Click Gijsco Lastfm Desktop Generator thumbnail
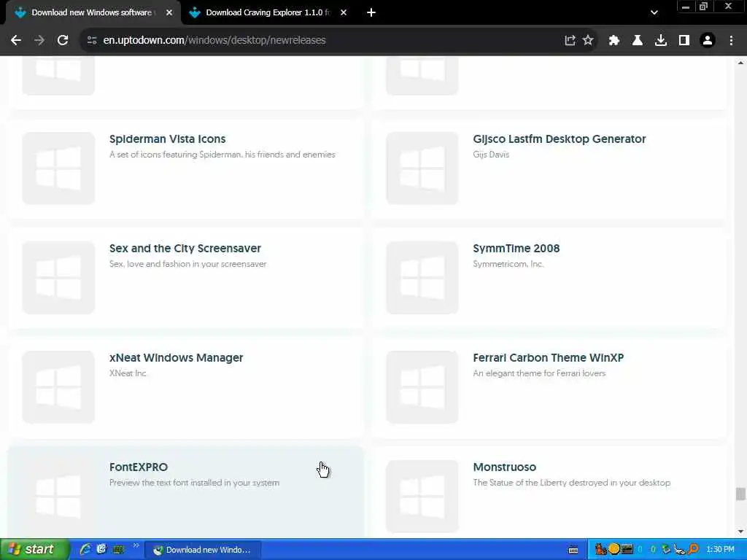 click(x=422, y=168)
